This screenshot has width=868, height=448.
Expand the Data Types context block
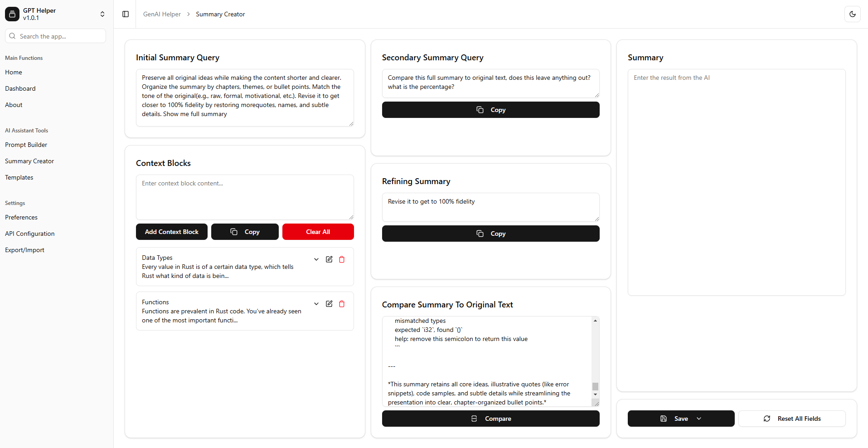pyautogui.click(x=316, y=259)
